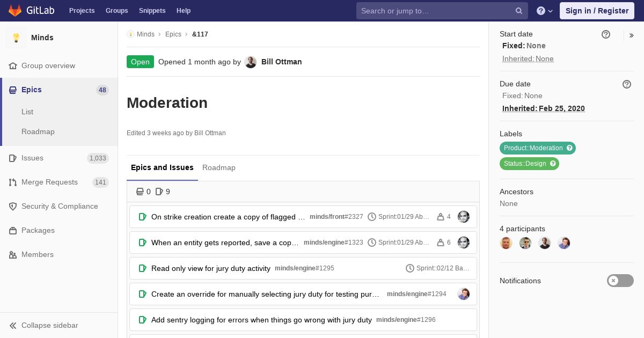Open issue 'Add sentry logging for errors'

pyautogui.click(x=261, y=320)
